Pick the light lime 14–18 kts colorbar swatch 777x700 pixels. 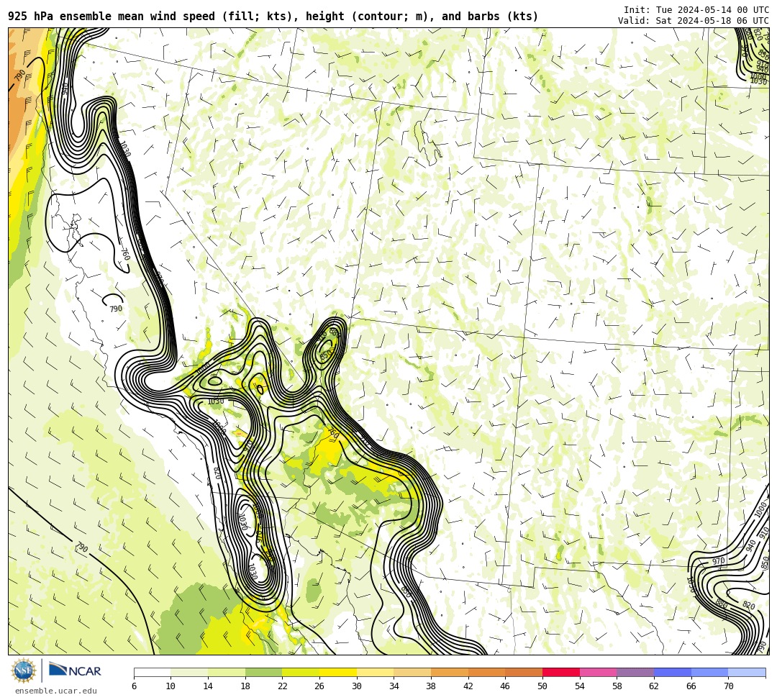pos(227,672)
